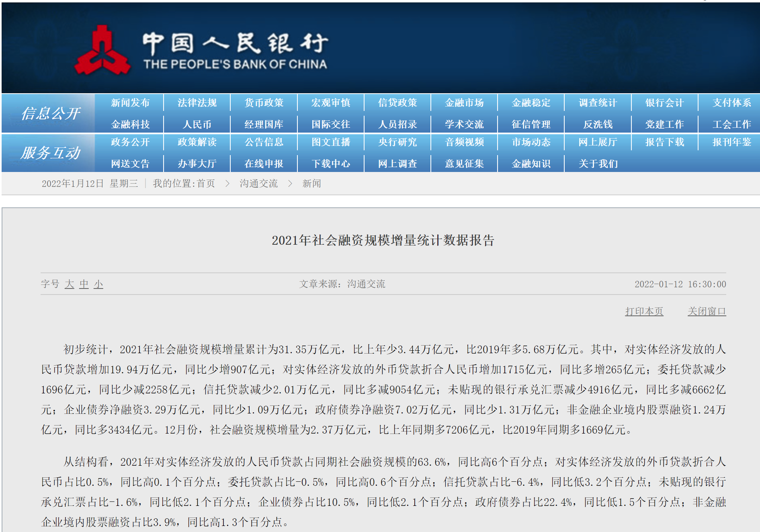Open 政务公开 under 服务互动

point(130,142)
